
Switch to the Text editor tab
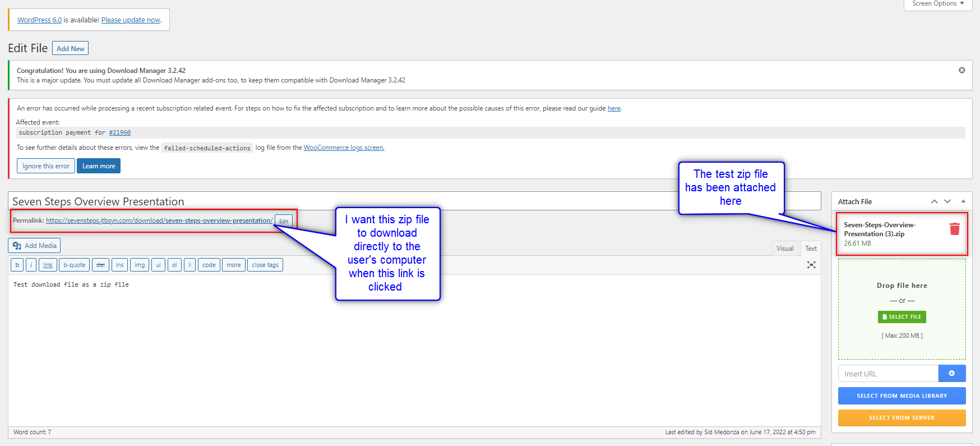click(811, 249)
